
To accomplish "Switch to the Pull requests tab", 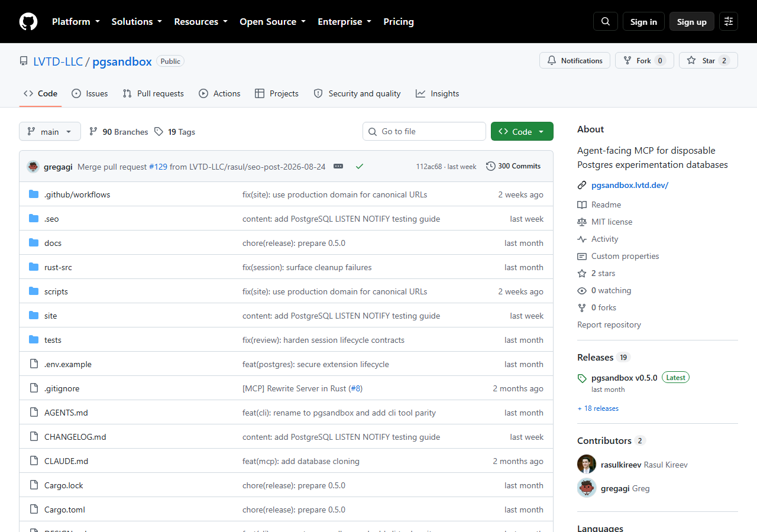I will [x=153, y=93].
